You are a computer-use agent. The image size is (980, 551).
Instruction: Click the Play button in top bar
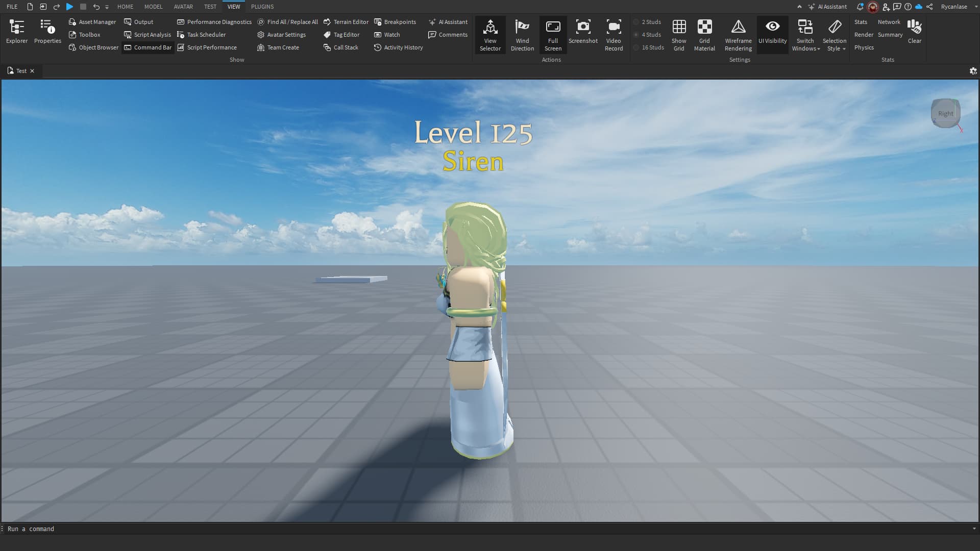click(x=70, y=7)
